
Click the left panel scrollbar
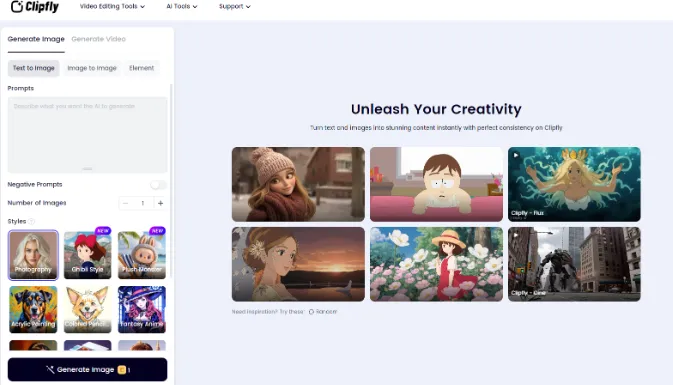pyautogui.click(x=171, y=180)
